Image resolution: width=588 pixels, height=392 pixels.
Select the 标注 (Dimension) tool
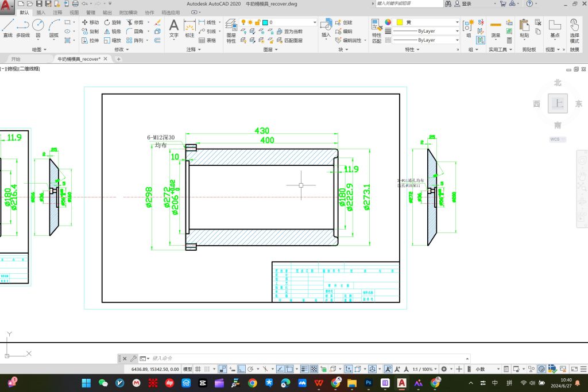click(189, 29)
